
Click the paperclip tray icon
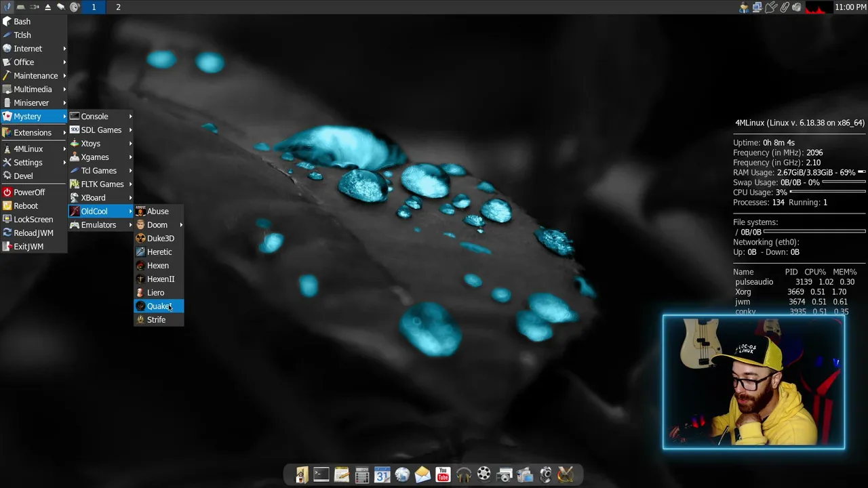tap(784, 7)
